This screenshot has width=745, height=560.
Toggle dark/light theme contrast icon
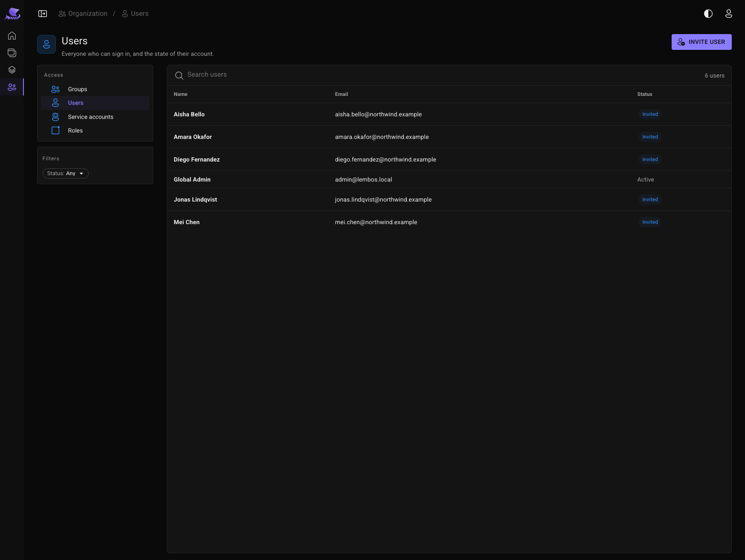click(x=708, y=14)
